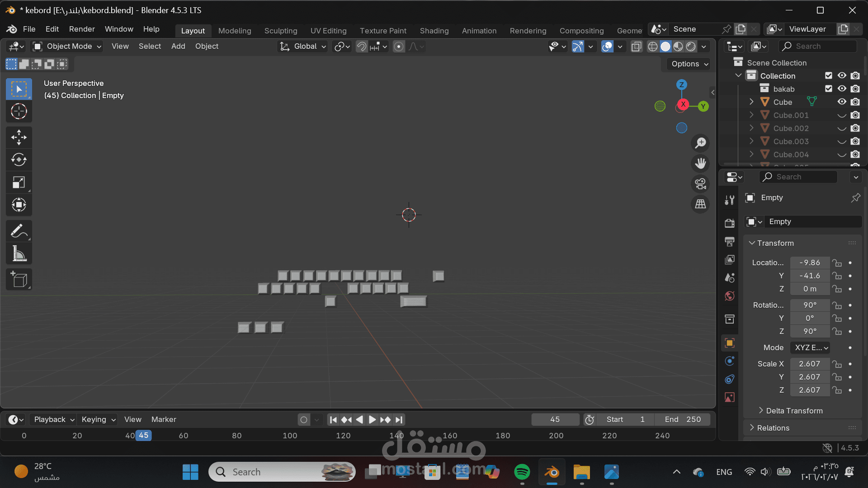Open the Global transform orientation dropdown
Image resolution: width=868 pixels, height=488 pixels.
click(302, 47)
